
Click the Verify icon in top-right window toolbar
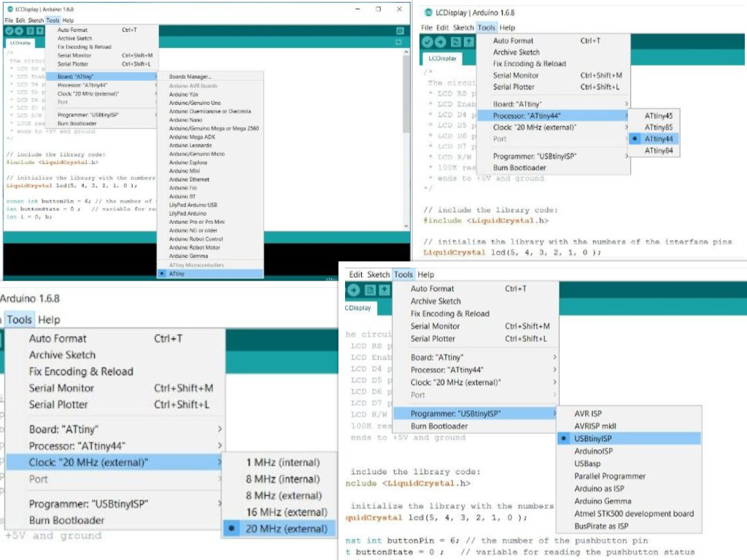click(x=427, y=42)
